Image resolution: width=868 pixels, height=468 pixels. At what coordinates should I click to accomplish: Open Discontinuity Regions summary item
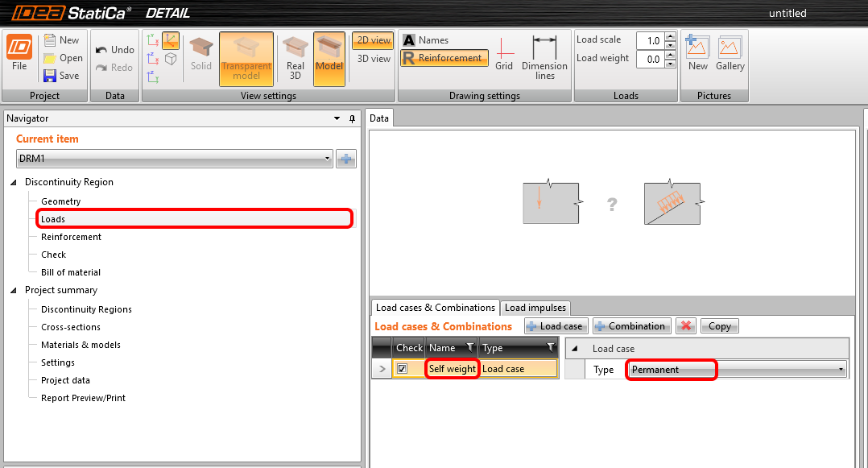(x=86, y=309)
